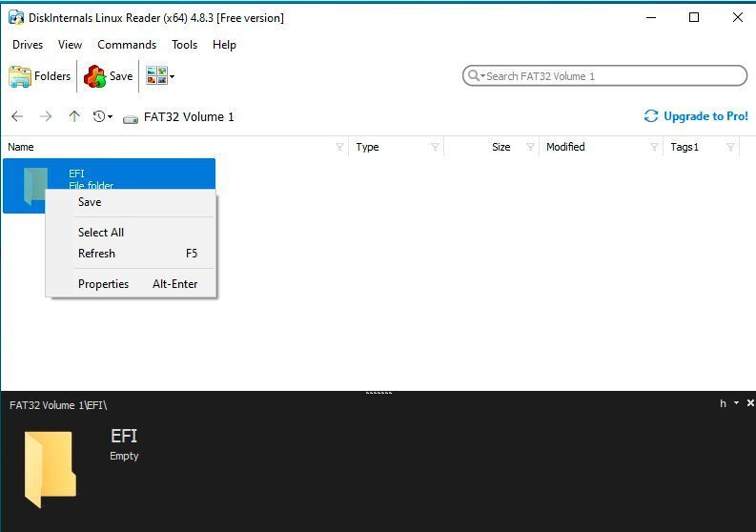
Task: Choose Save from the context menu
Action: pos(131,202)
